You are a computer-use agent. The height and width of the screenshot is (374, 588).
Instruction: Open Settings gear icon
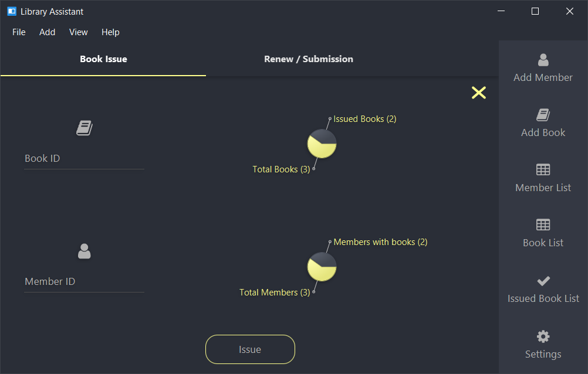pos(543,336)
